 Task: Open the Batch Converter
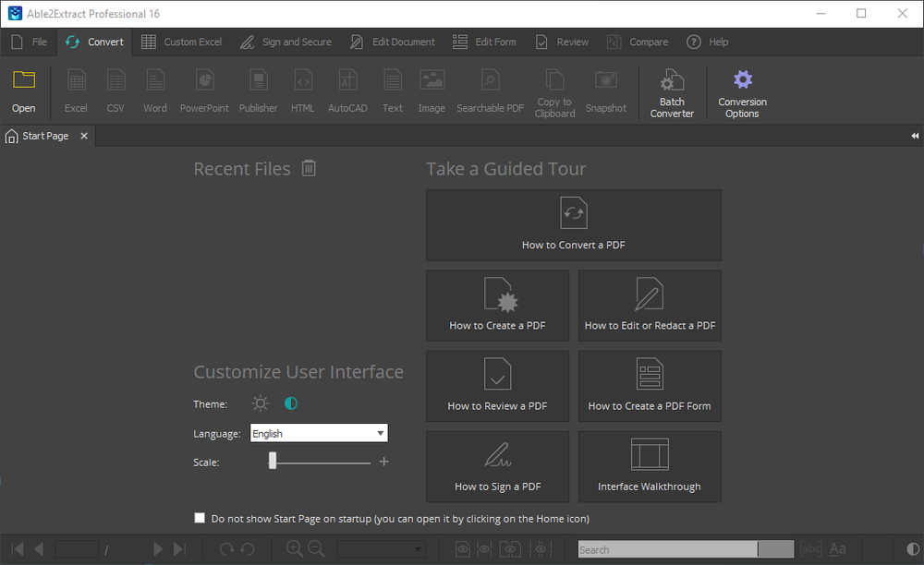click(672, 92)
